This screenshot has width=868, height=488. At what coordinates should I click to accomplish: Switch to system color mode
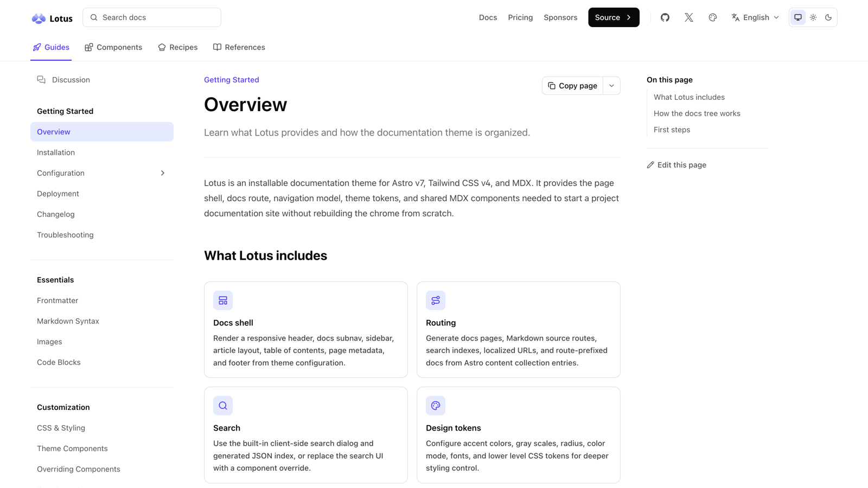(x=798, y=17)
